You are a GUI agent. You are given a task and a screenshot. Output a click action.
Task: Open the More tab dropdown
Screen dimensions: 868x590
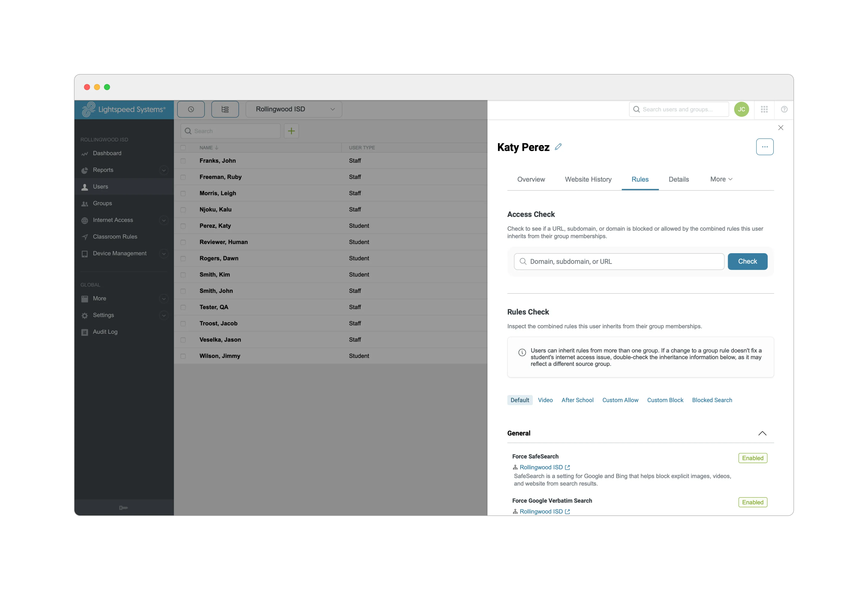coord(721,179)
